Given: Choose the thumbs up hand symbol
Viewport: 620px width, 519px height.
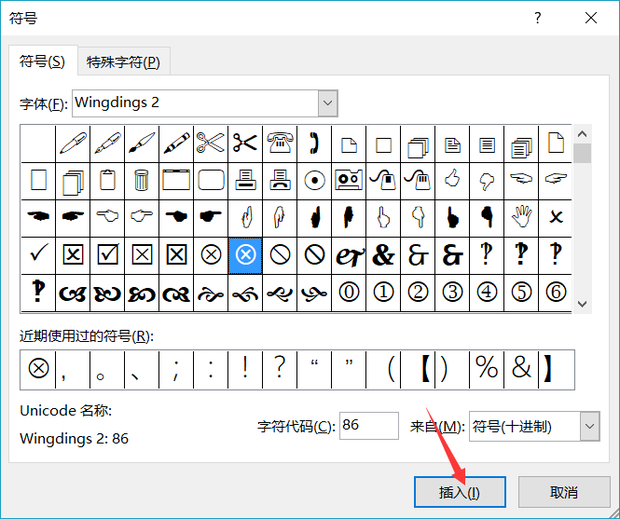Looking at the screenshot, I should [x=452, y=181].
